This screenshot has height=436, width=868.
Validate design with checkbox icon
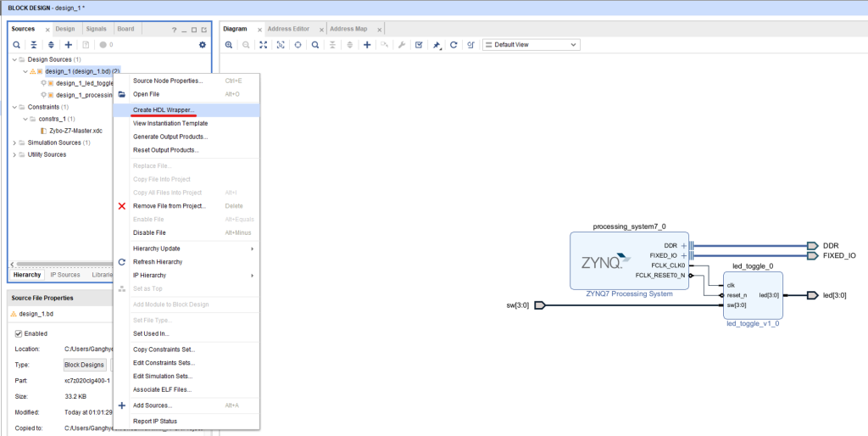click(419, 45)
